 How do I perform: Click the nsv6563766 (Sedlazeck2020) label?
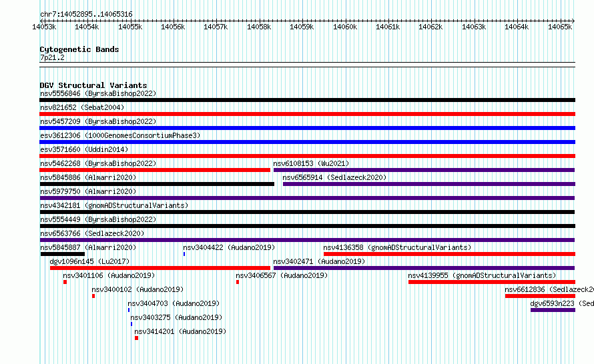92,233
